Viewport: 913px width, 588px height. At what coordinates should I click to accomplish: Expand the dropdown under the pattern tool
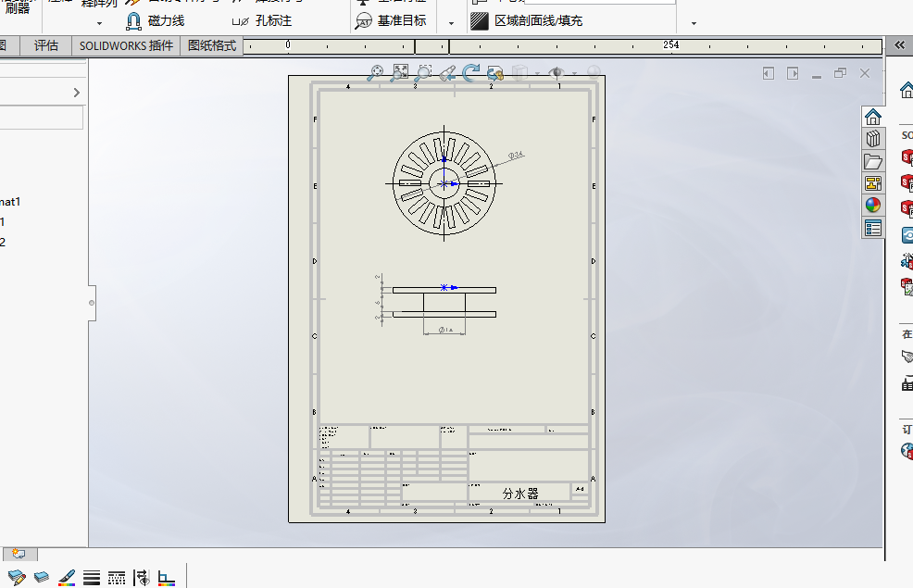point(99,23)
